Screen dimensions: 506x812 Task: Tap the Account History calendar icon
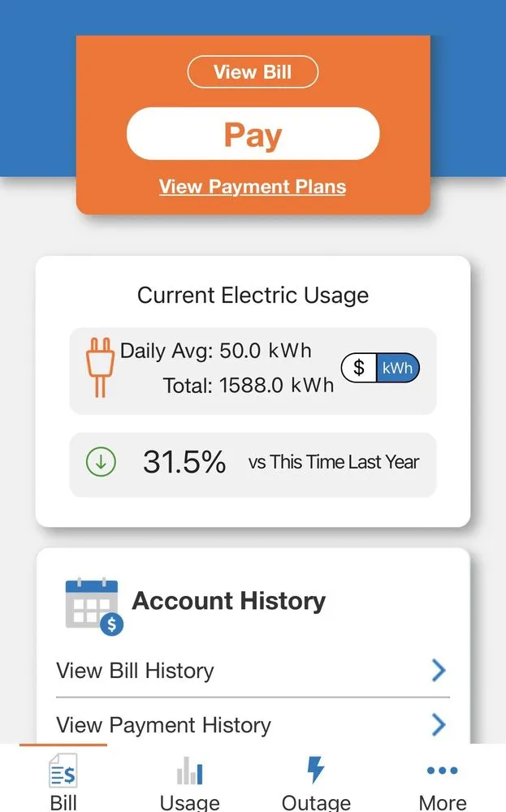coord(93,605)
